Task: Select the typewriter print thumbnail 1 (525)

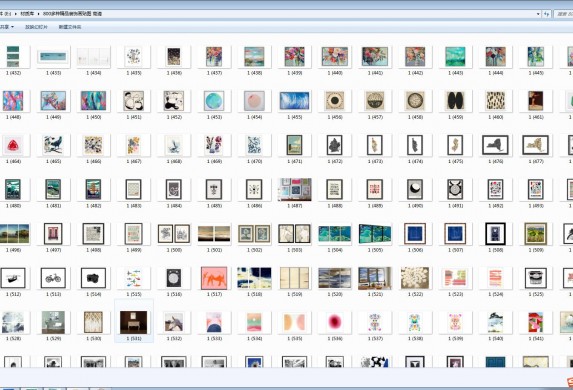Action: click(536, 278)
